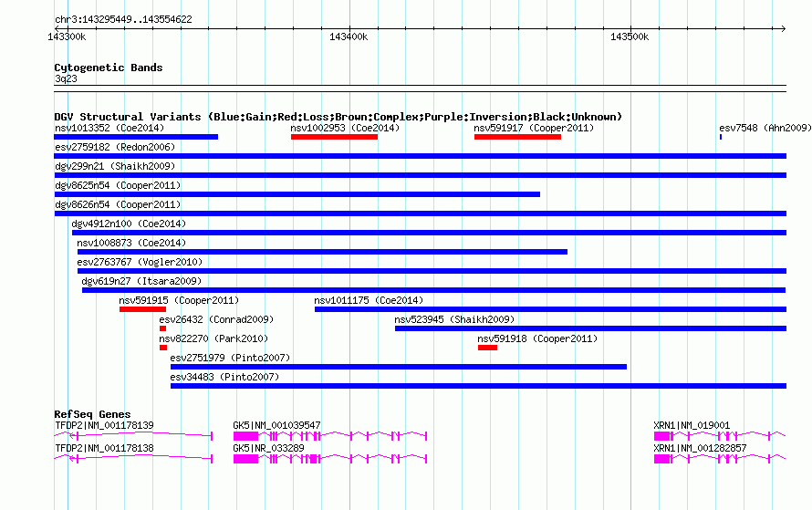Click the nsv1008873 (Coe2014) label

[131, 243]
